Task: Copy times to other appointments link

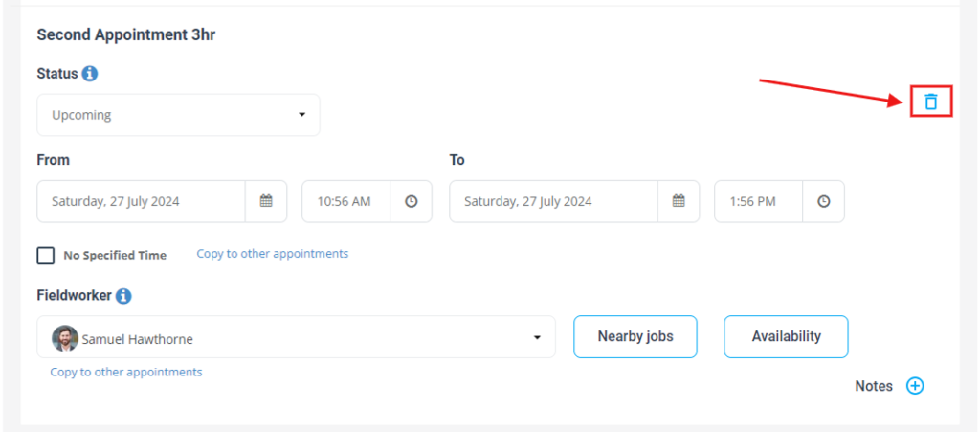Action: click(273, 254)
